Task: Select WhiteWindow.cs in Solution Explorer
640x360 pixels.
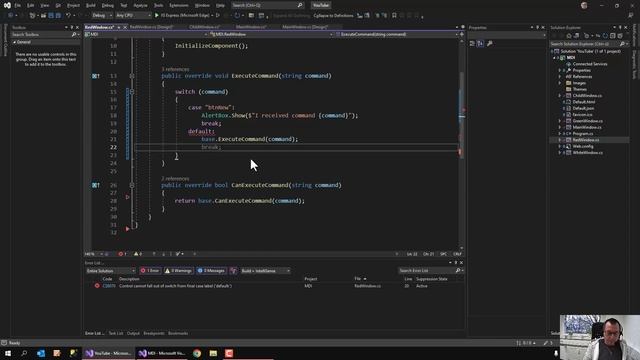Action: tap(588, 153)
